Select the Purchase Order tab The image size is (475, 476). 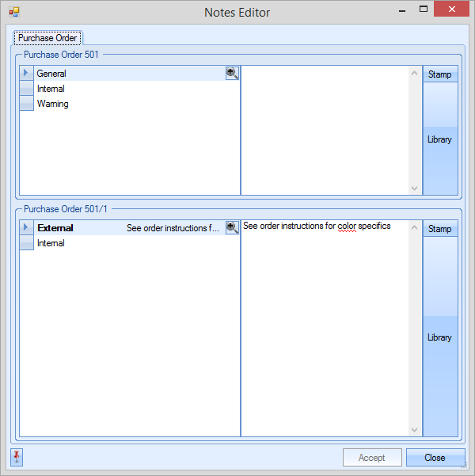(47, 38)
